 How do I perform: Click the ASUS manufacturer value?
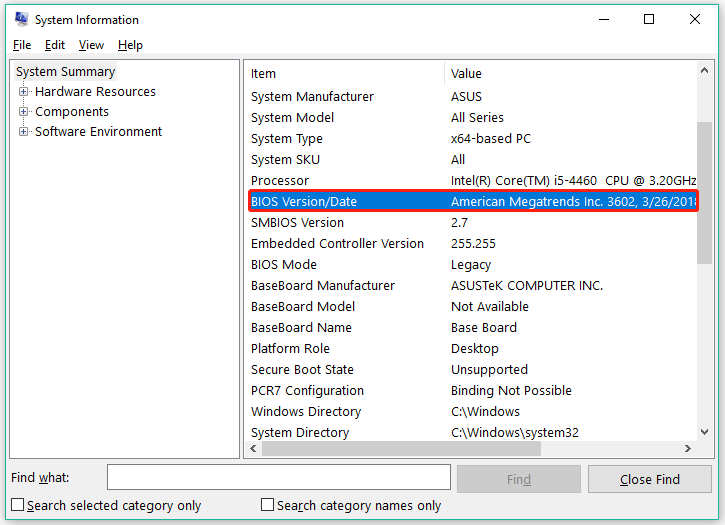tap(466, 97)
